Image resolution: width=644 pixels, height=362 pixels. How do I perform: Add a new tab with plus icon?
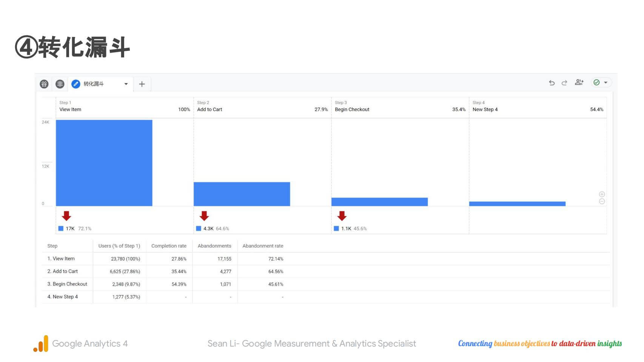[142, 84]
